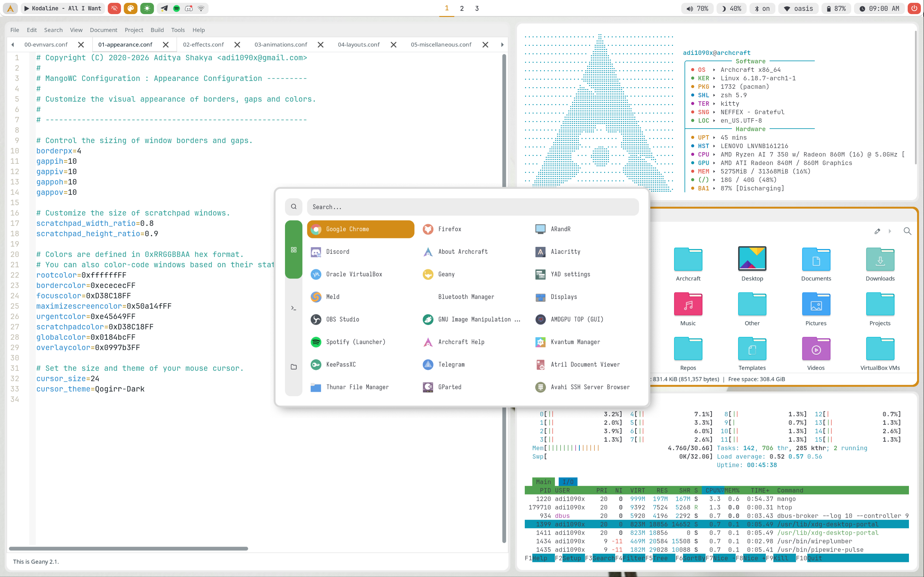
Task: Click the power button in the top bar
Action: click(914, 8)
